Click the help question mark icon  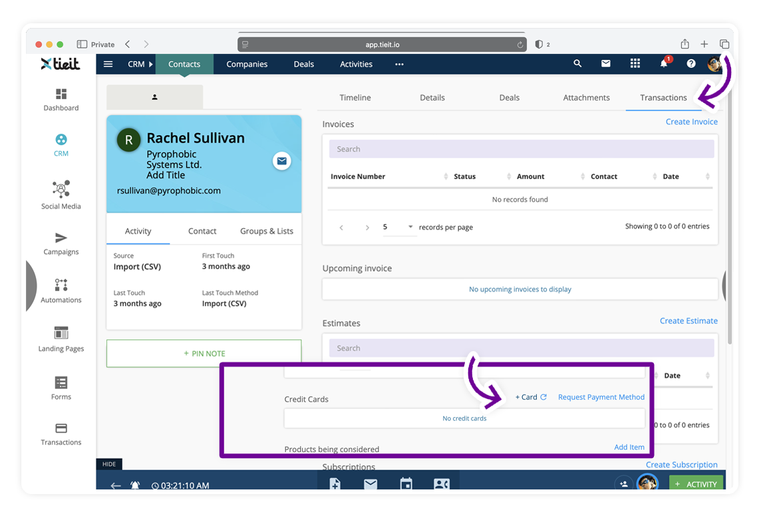(x=691, y=64)
